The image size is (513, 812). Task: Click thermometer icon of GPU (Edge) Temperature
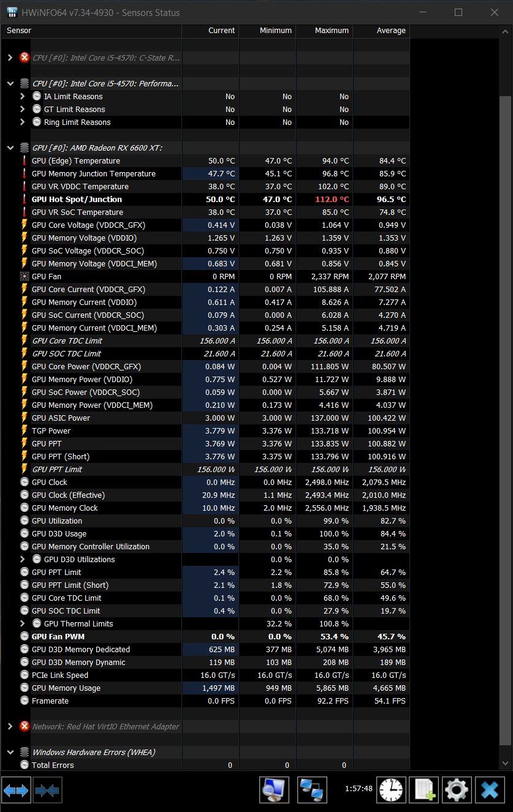coord(25,160)
